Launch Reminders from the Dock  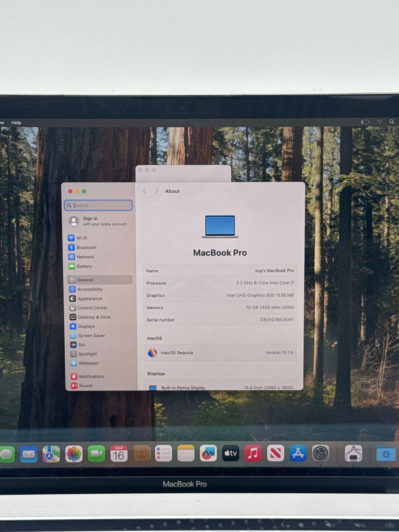click(164, 454)
